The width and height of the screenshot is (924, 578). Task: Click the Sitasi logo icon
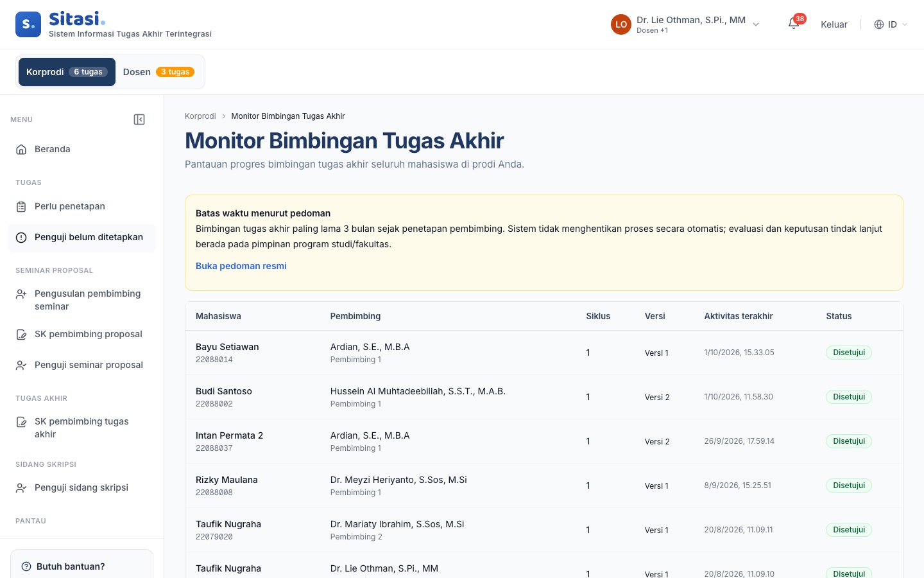coord(28,24)
